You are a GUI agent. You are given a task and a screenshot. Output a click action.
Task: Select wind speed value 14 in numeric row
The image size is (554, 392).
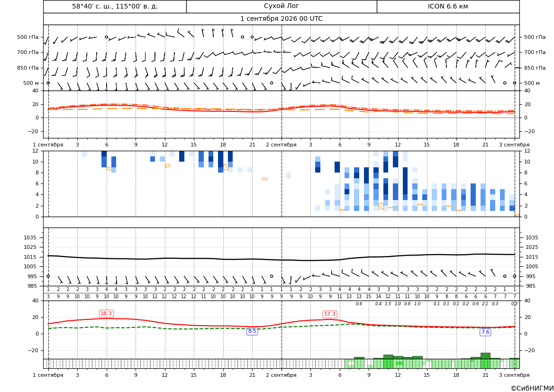pyautogui.click(x=378, y=297)
